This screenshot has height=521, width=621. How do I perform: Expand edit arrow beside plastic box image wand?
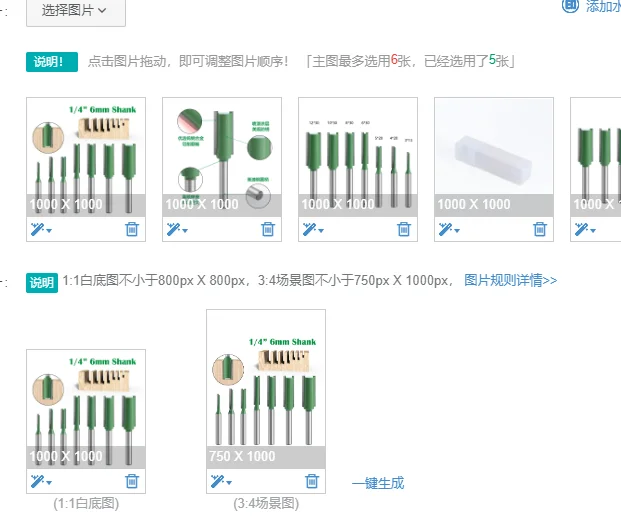coord(457,230)
